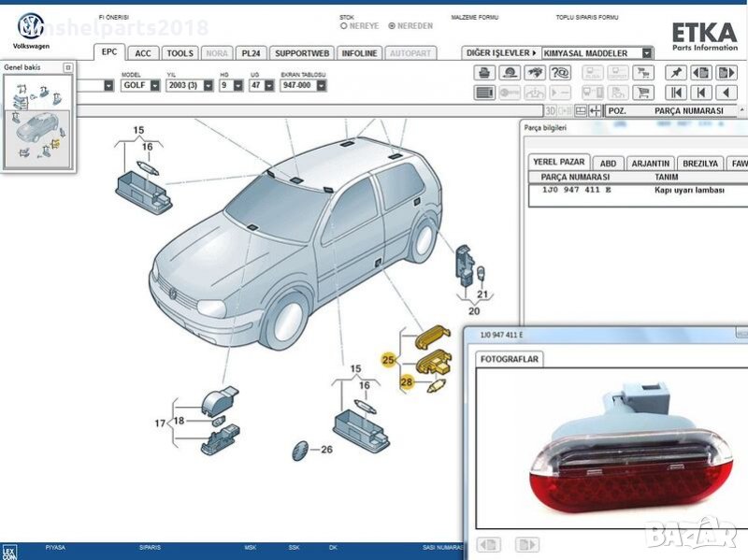Select the NEREYE stock radio button
Viewport: 748px width, 560px height.
pos(344,26)
